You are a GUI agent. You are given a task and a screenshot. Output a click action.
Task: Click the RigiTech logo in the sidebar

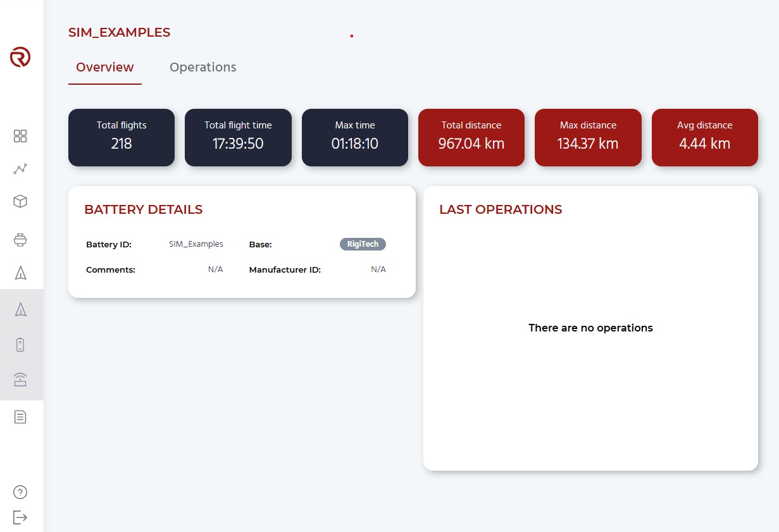click(x=20, y=57)
